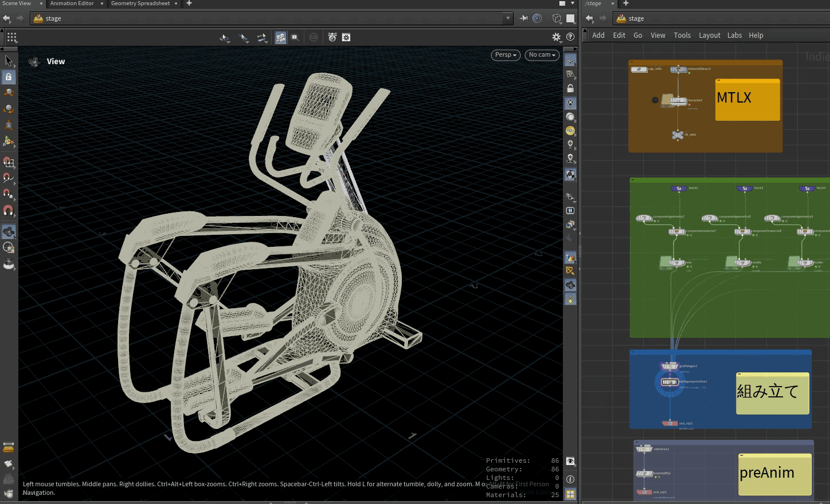
Task: Toggle the padlock icon in the right display toolbar
Action: pyautogui.click(x=570, y=88)
